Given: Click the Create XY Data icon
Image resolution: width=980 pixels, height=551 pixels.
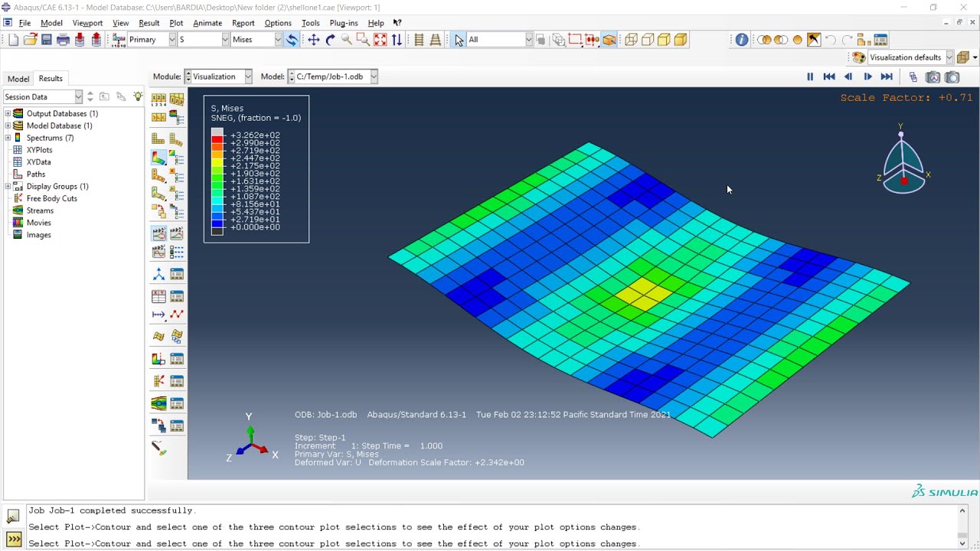Looking at the screenshot, I should point(158,296).
